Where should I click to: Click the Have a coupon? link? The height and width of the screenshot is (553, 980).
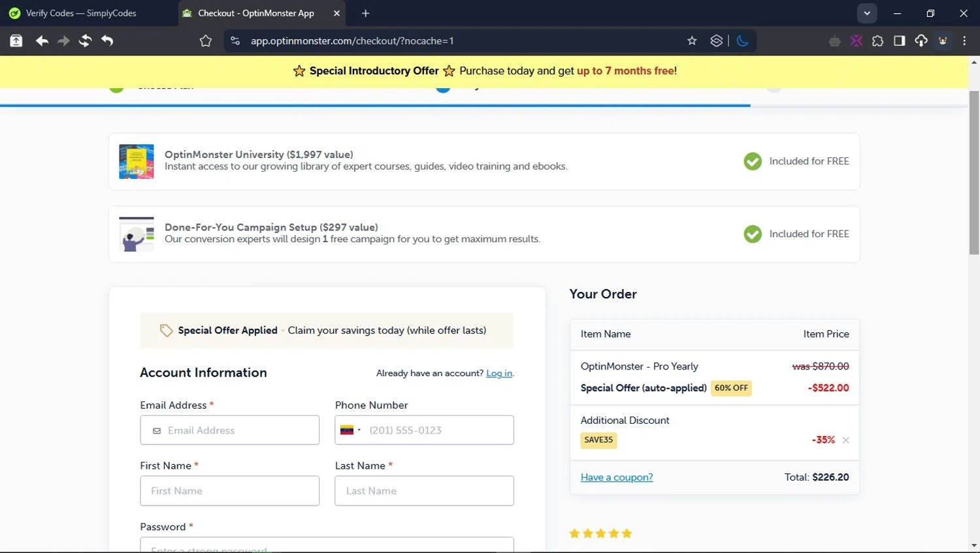(x=617, y=477)
